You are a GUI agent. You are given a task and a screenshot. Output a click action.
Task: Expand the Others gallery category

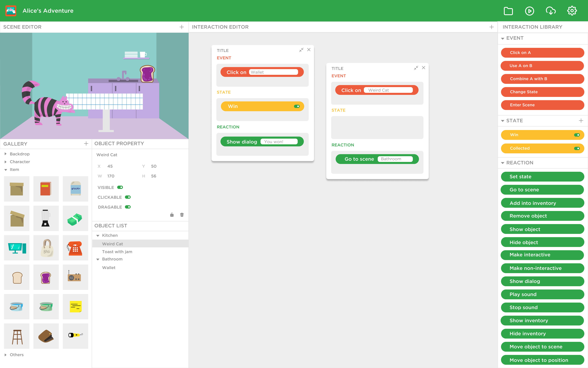[x=6, y=355]
